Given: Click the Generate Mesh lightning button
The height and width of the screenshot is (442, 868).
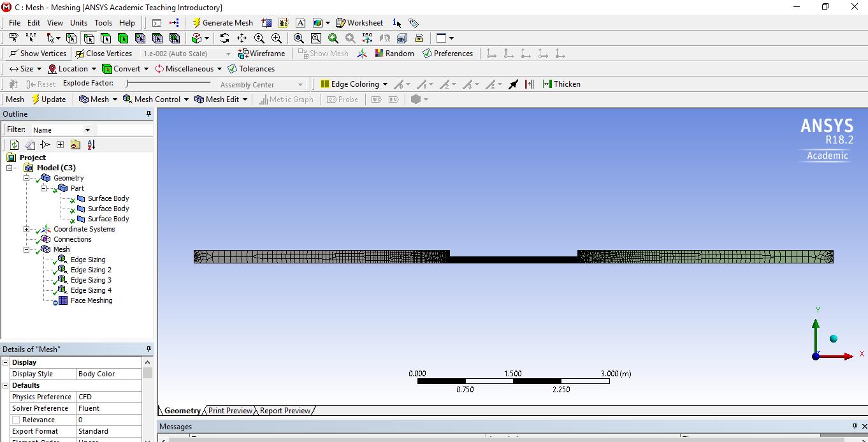Looking at the screenshot, I should [x=222, y=23].
